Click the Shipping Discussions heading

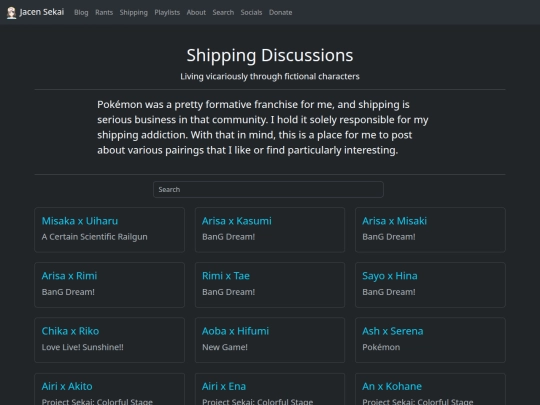270,55
